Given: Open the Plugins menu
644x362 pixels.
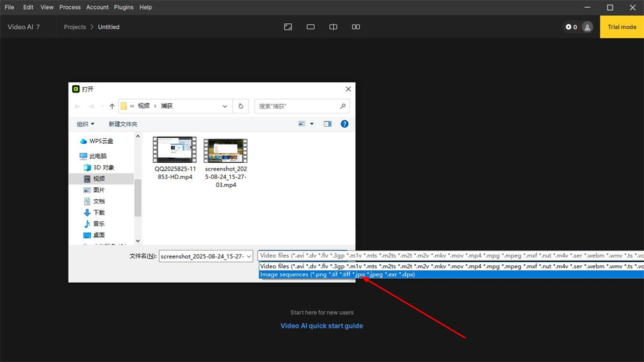Looking at the screenshot, I should pyautogui.click(x=123, y=7).
